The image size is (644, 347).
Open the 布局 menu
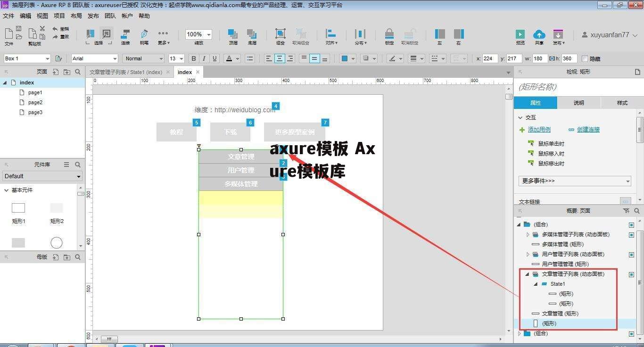click(x=76, y=16)
